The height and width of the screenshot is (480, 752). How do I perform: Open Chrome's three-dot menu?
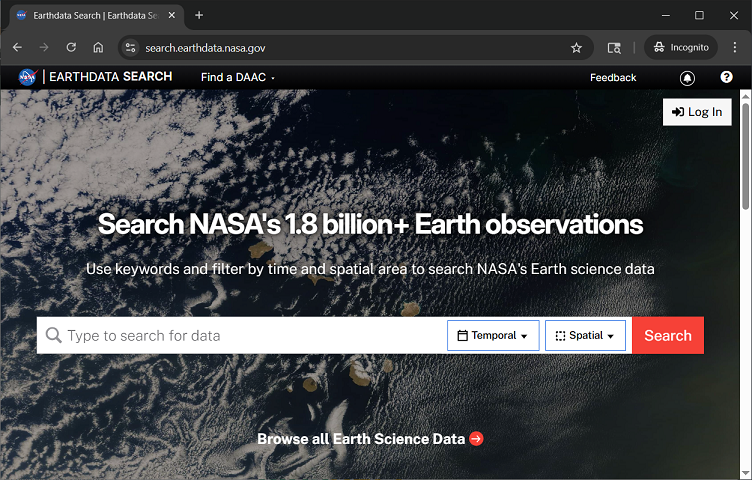point(735,47)
